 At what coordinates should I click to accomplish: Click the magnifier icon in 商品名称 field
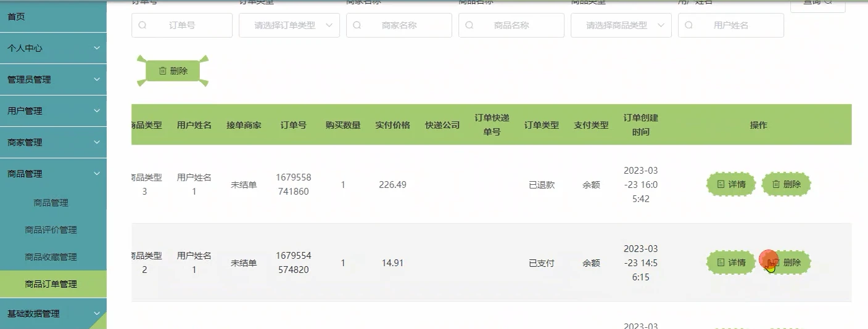469,25
